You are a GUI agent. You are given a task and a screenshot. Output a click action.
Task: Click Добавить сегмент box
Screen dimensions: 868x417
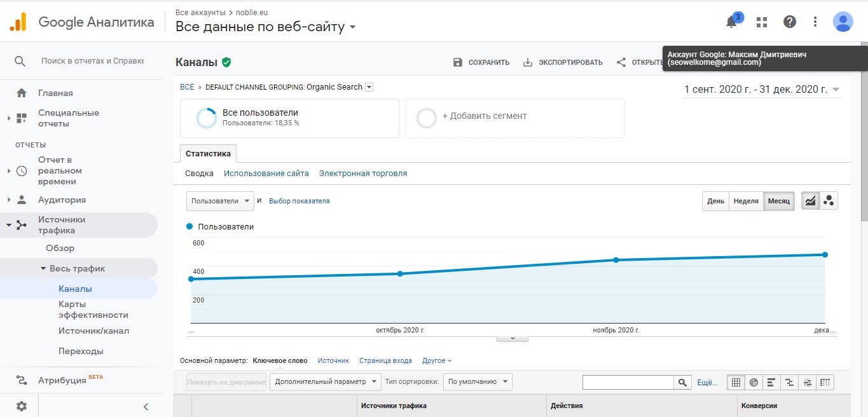[x=515, y=118]
